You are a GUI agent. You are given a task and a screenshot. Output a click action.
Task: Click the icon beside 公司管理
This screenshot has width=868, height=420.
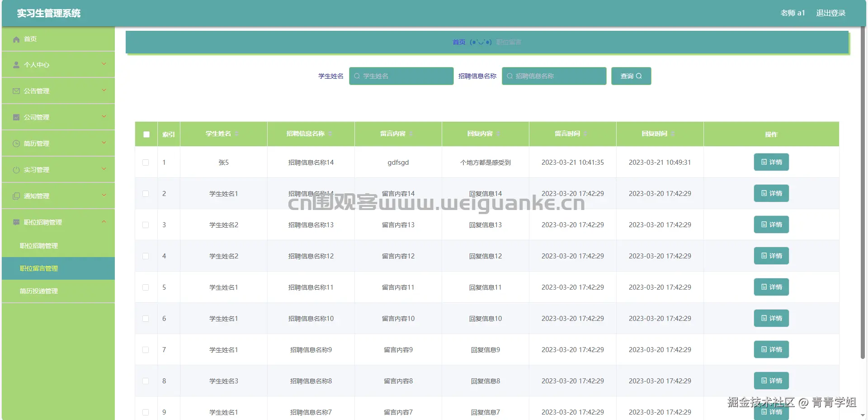[x=16, y=117]
